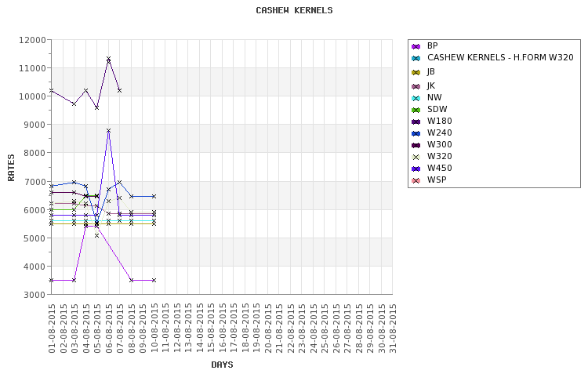Click the 4000 y-axis tick label

[x=34, y=267]
